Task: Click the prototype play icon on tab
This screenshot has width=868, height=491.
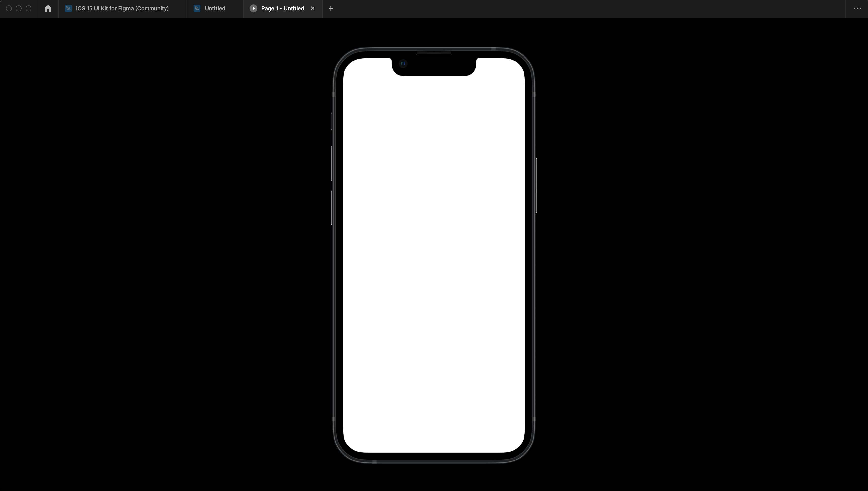Action: [x=254, y=8]
